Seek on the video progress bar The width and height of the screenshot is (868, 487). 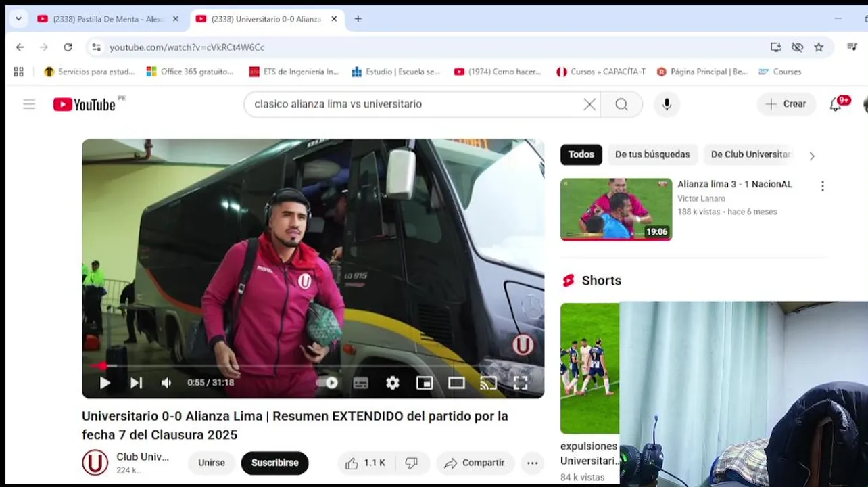[313, 366]
